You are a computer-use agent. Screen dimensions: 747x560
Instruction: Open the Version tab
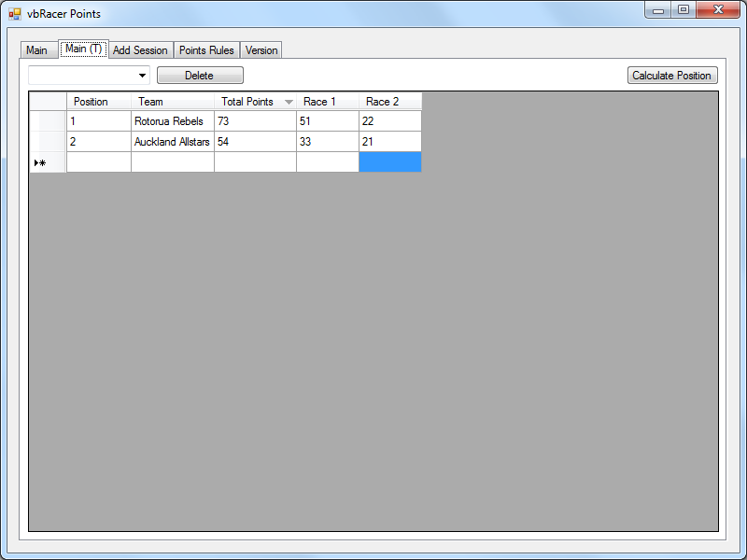pos(261,50)
